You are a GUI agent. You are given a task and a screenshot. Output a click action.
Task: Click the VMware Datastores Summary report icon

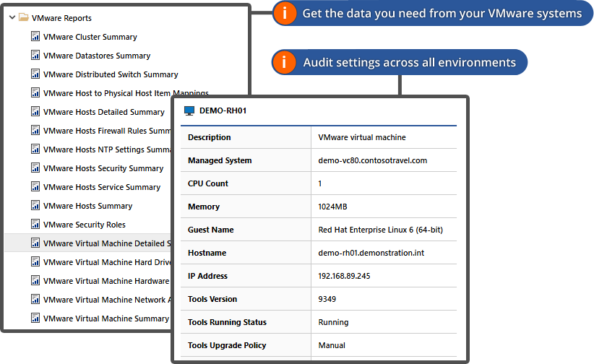click(35, 56)
